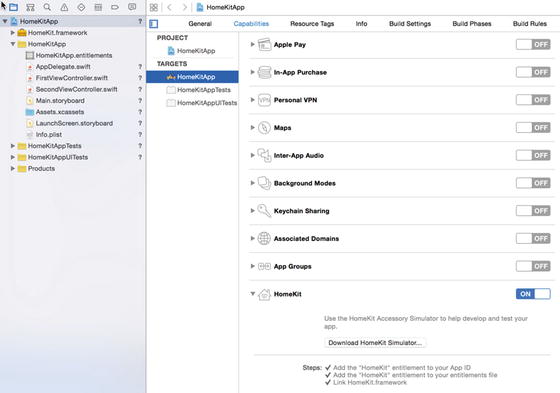
Task: Click the Personal VPN icon
Action: (264, 100)
